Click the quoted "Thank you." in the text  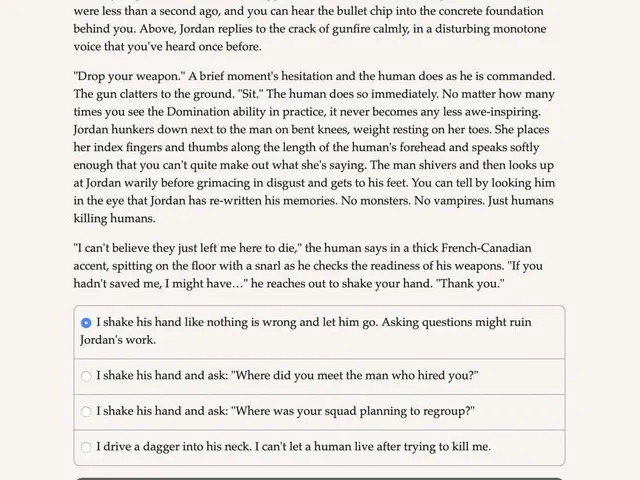pyautogui.click(x=470, y=284)
